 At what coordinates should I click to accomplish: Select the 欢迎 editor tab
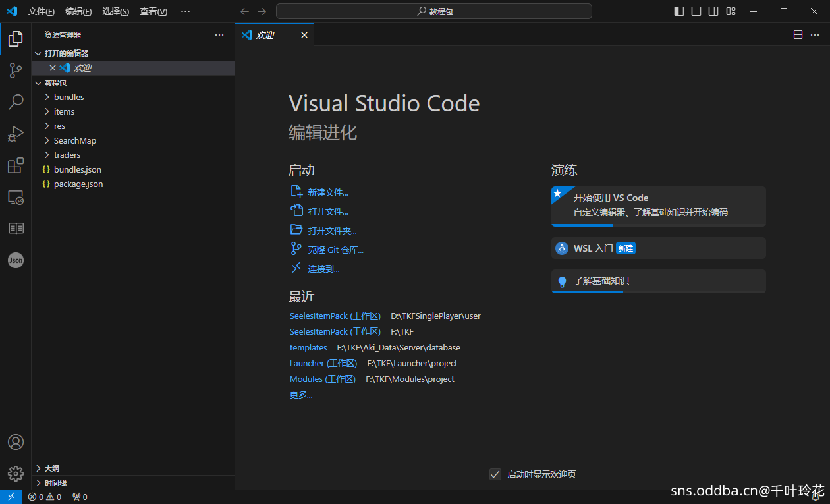click(x=275, y=35)
